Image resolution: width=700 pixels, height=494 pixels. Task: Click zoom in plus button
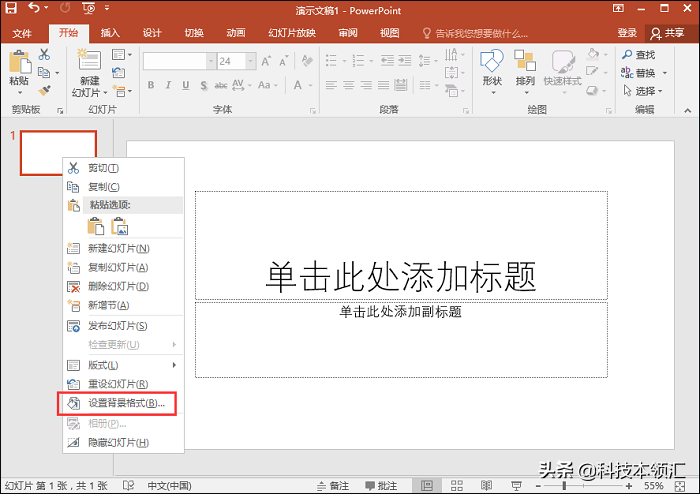point(629,486)
